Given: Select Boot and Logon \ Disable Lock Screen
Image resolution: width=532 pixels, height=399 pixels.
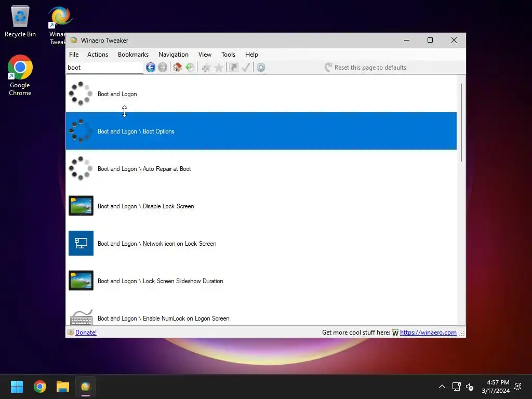Looking at the screenshot, I should [x=261, y=206].
